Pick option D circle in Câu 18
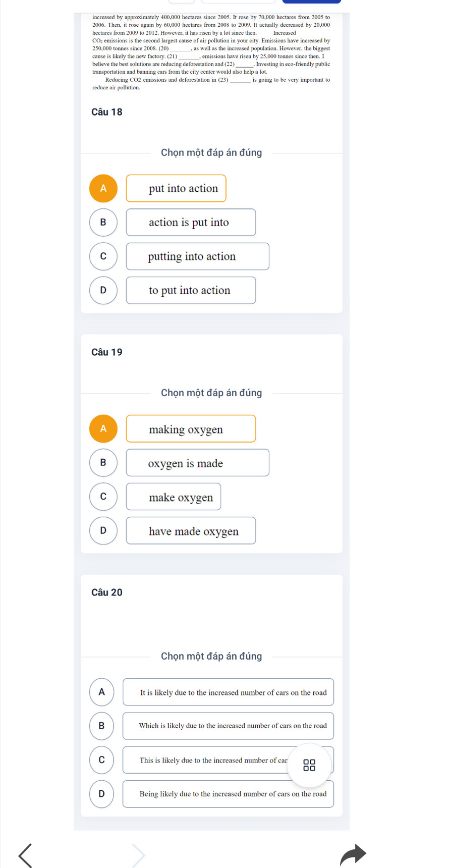Image resolution: width=449 pixels, height=868 pixels. coord(103,290)
